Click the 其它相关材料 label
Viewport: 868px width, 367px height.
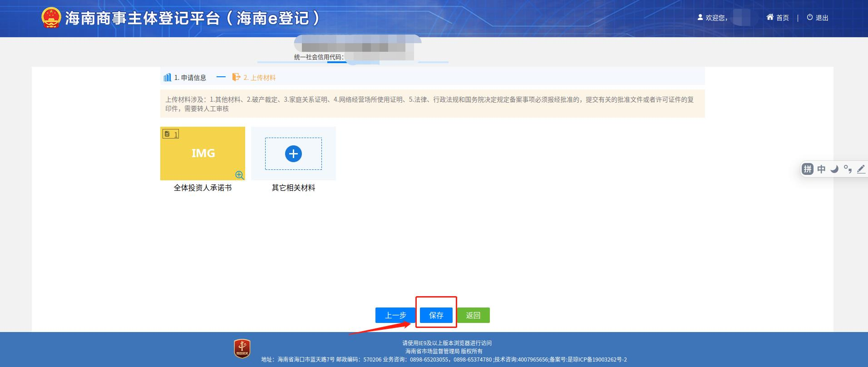click(293, 188)
